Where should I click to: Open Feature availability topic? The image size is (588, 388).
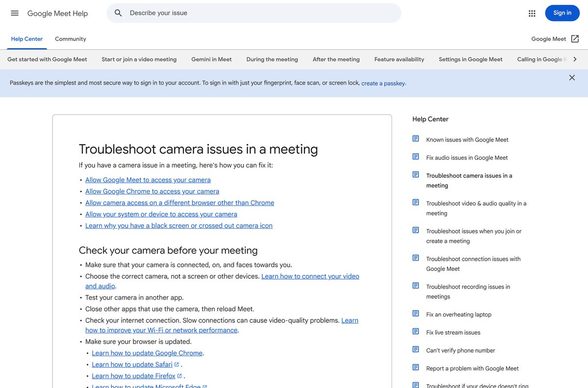point(399,59)
